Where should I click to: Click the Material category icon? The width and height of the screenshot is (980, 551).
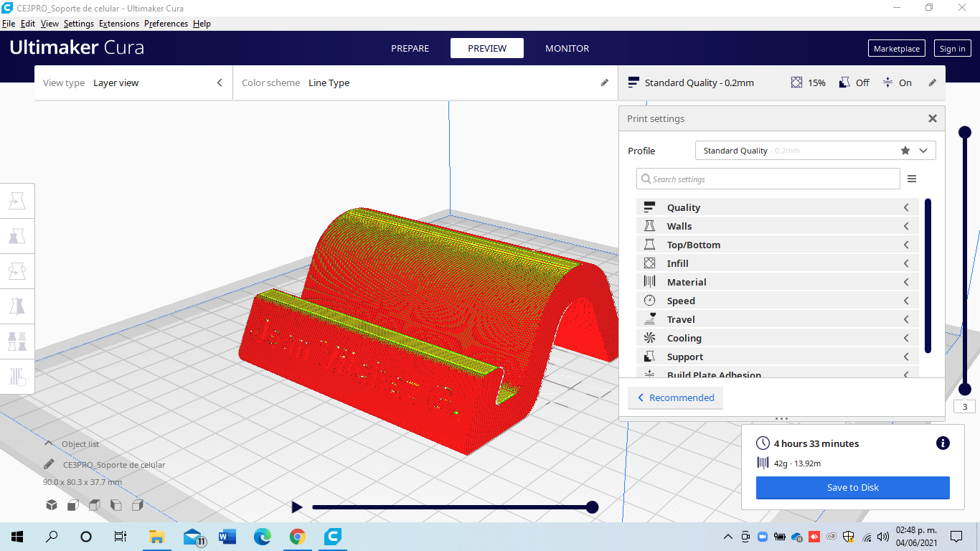pyautogui.click(x=650, y=282)
